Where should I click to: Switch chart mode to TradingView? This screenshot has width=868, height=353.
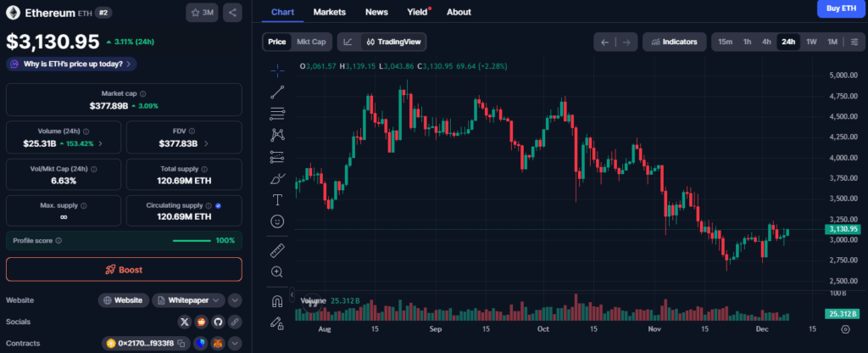pyautogui.click(x=394, y=42)
